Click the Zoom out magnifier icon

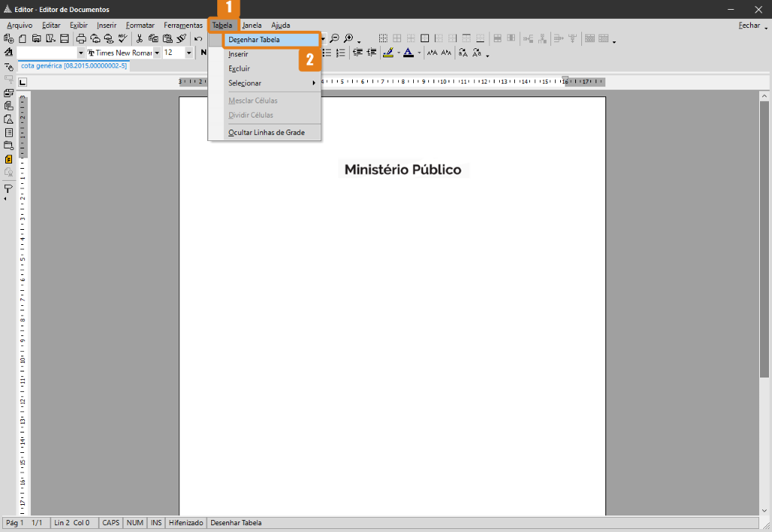pyautogui.click(x=334, y=38)
